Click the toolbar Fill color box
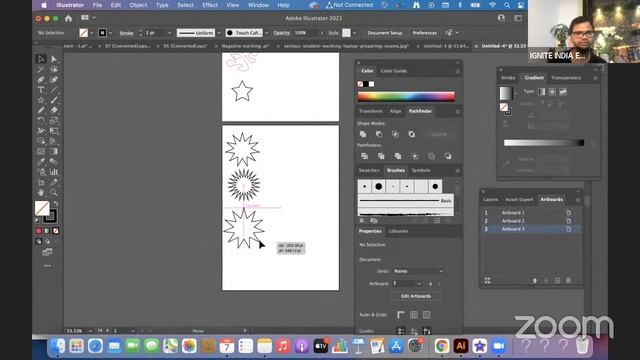The width and height of the screenshot is (640, 360). tap(42, 208)
